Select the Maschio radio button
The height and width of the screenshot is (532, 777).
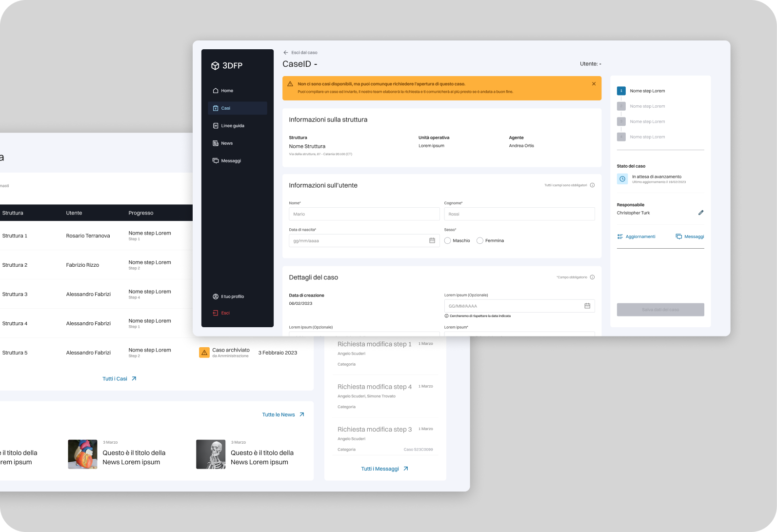[448, 241]
